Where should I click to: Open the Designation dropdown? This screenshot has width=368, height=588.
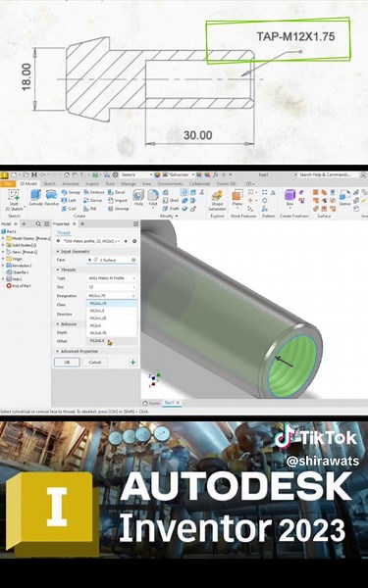click(112, 296)
